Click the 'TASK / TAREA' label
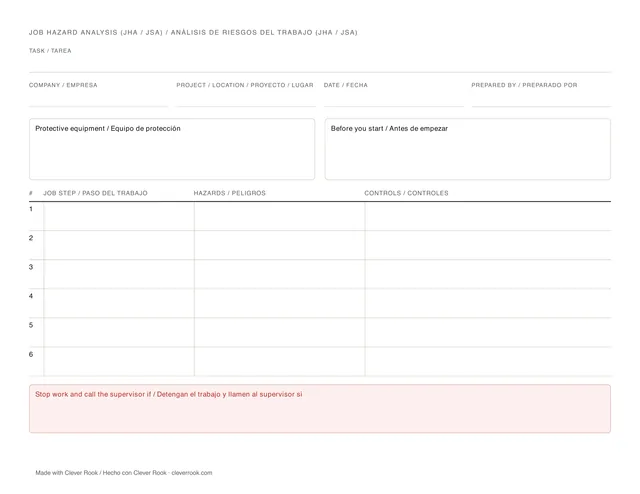 coord(50,51)
